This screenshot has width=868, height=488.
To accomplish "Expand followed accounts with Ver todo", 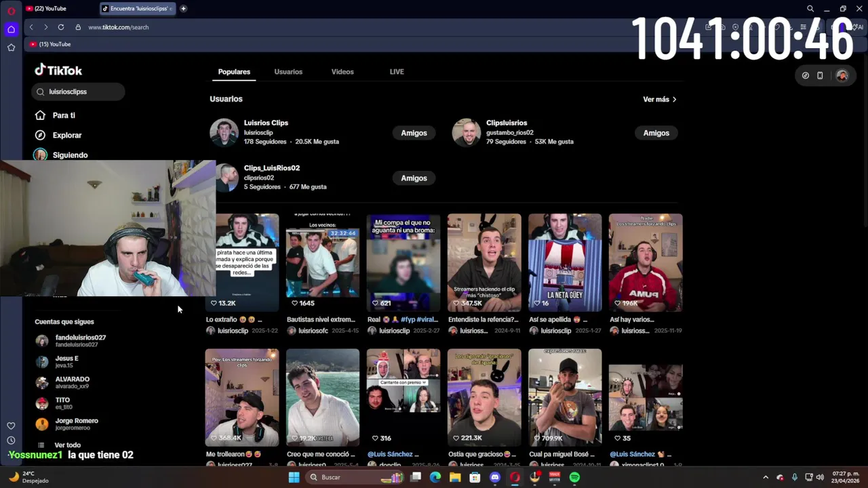I will [x=59, y=445].
